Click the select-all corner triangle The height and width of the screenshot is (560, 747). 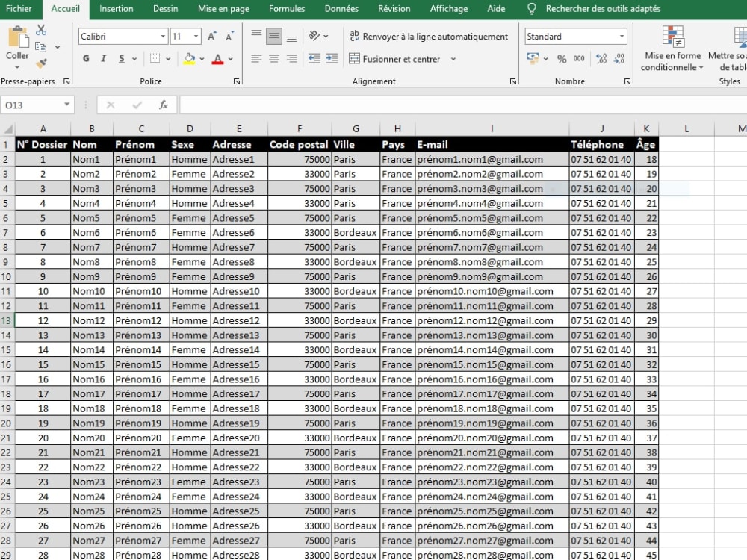point(7,129)
